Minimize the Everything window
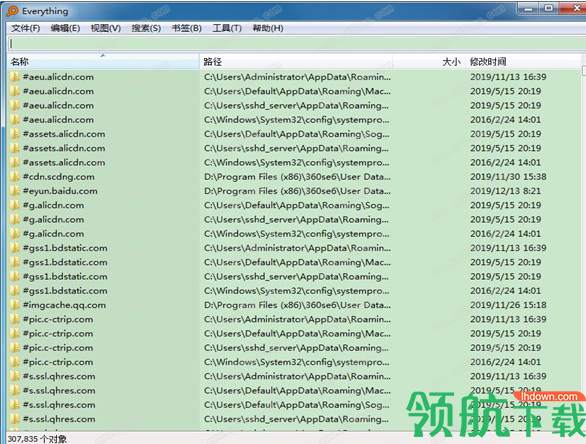The height and width of the screenshot is (444, 586). (528, 9)
